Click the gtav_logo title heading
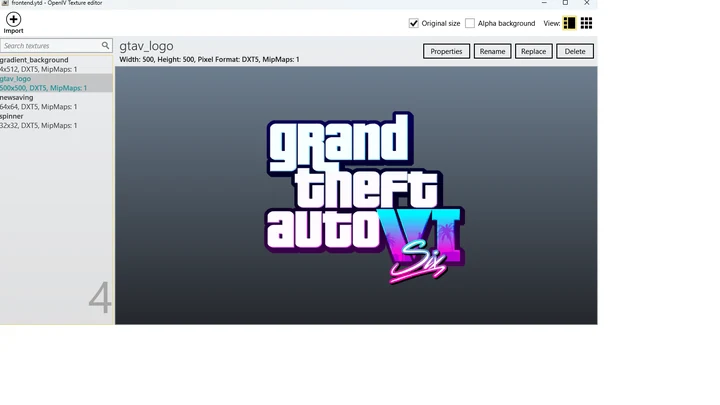 [x=146, y=46]
